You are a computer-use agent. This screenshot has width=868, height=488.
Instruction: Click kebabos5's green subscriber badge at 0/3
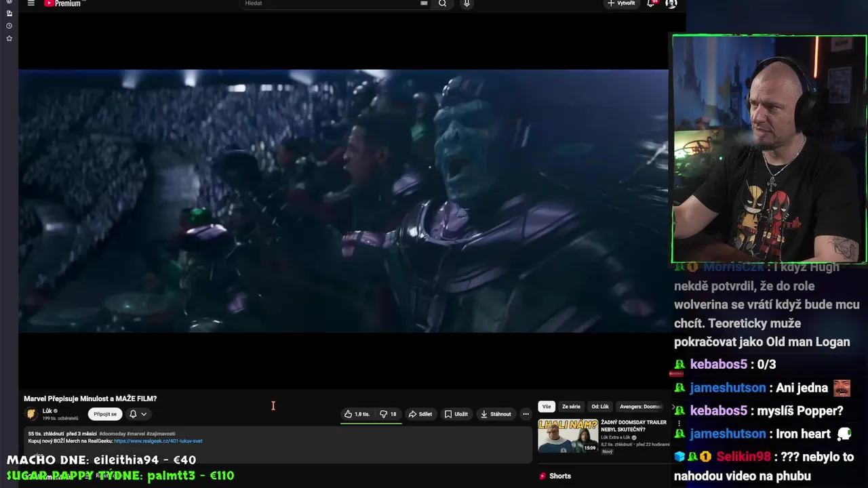click(679, 365)
